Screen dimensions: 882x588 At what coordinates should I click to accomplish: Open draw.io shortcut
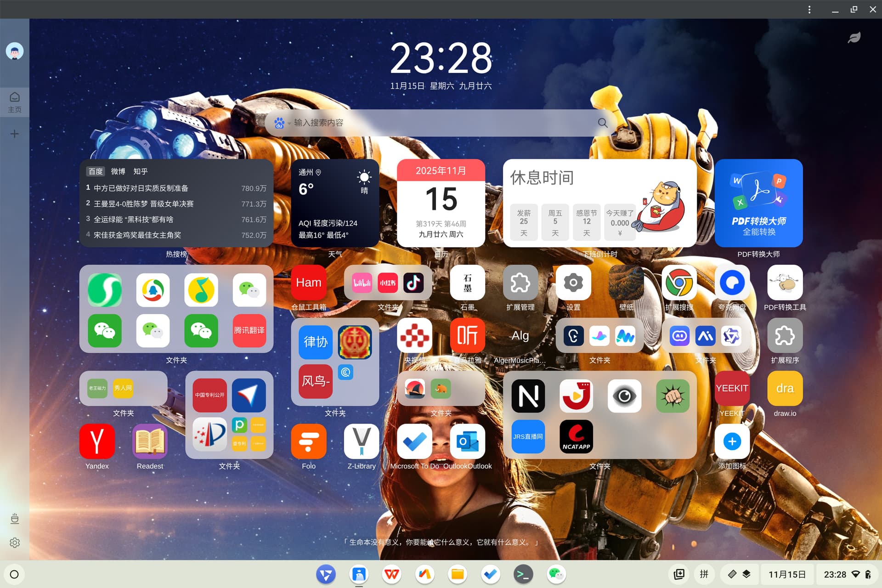785,389
